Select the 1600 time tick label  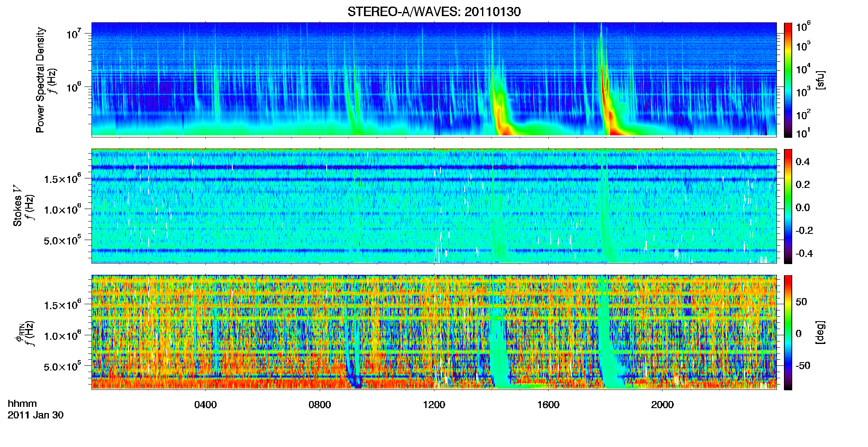coord(548,404)
